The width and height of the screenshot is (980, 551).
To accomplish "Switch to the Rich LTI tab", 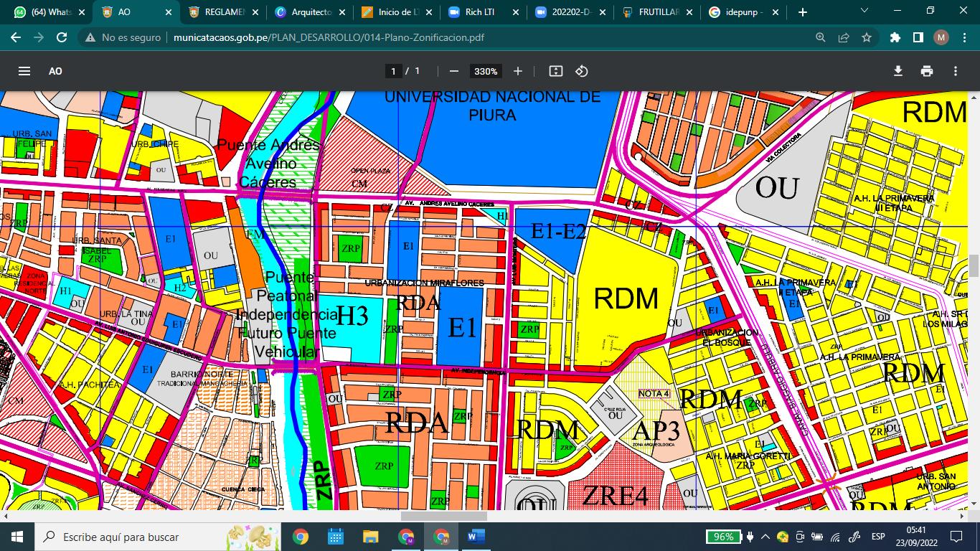I will [x=481, y=12].
